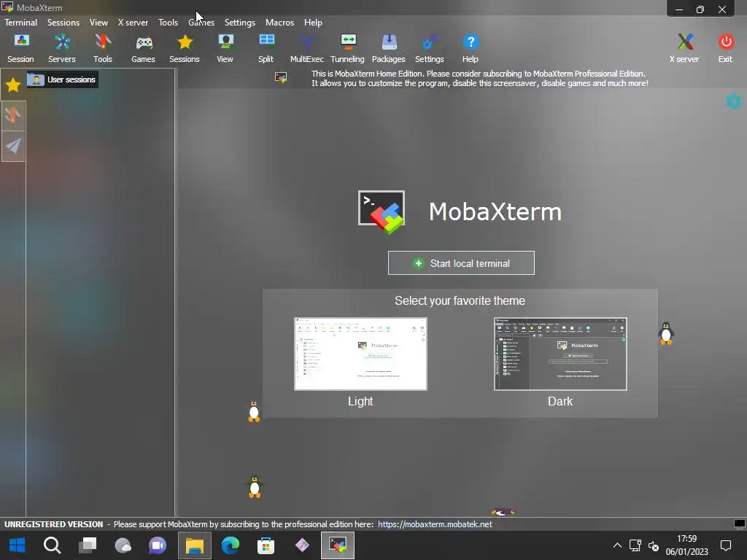Open the View toolbar icon

pyautogui.click(x=225, y=49)
